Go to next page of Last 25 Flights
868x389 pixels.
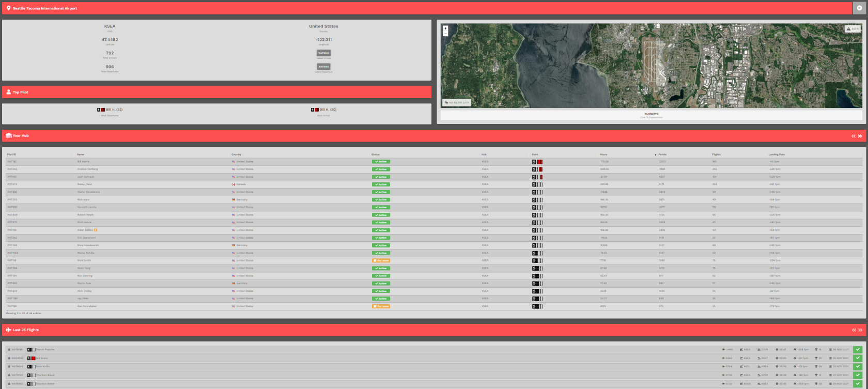tap(860, 330)
